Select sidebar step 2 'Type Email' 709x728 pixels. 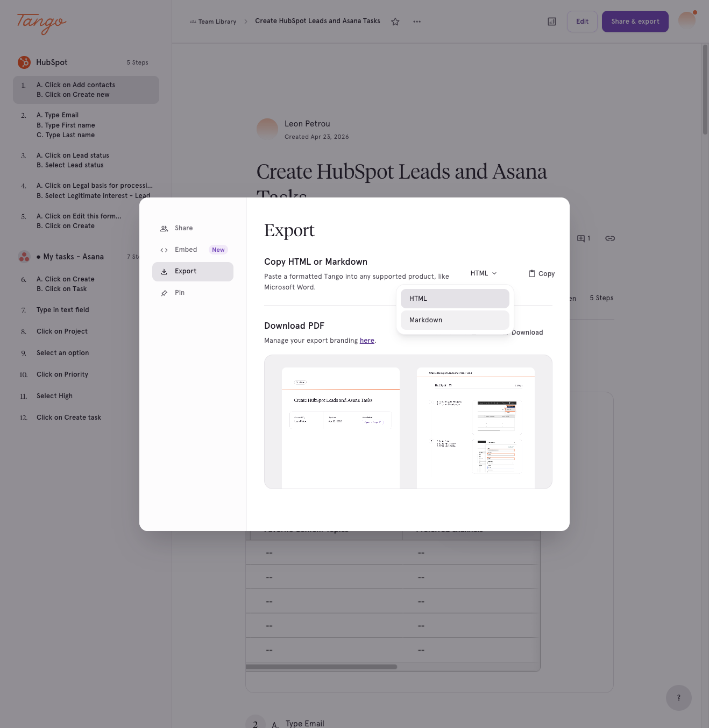(x=86, y=125)
